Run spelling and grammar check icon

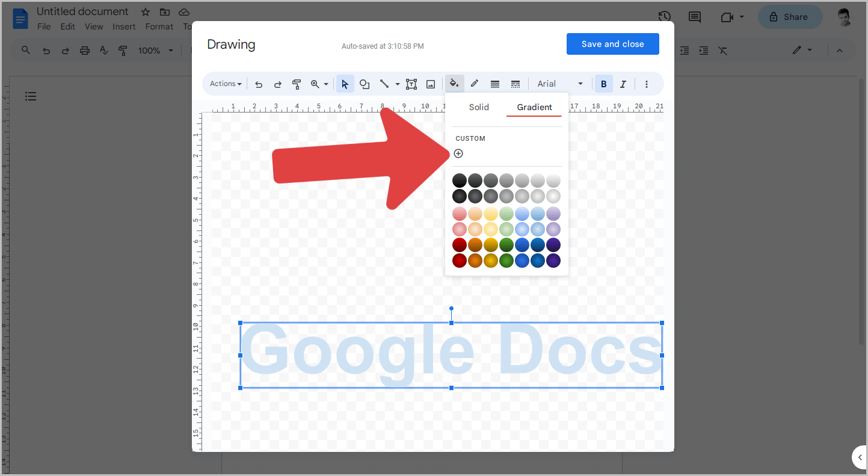point(103,51)
